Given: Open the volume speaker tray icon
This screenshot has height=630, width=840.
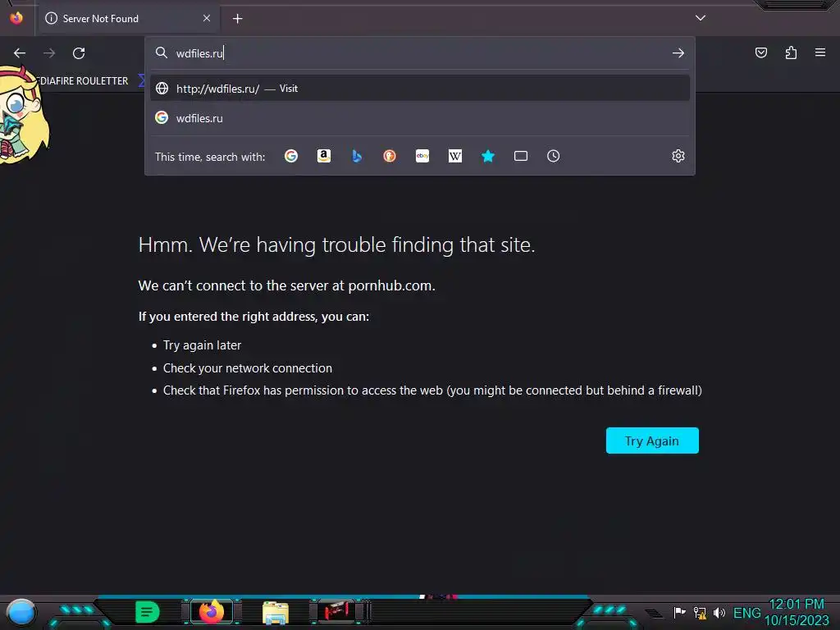Looking at the screenshot, I should click(x=719, y=612).
